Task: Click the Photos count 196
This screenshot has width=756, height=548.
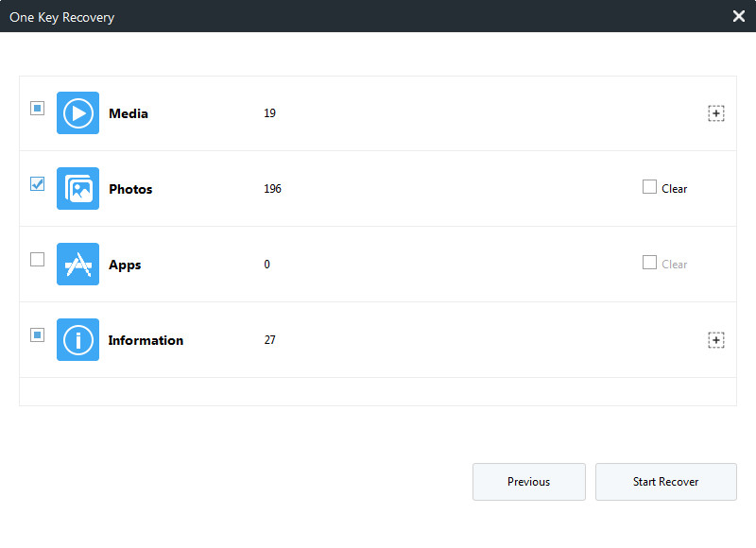Action: pyautogui.click(x=272, y=189)
